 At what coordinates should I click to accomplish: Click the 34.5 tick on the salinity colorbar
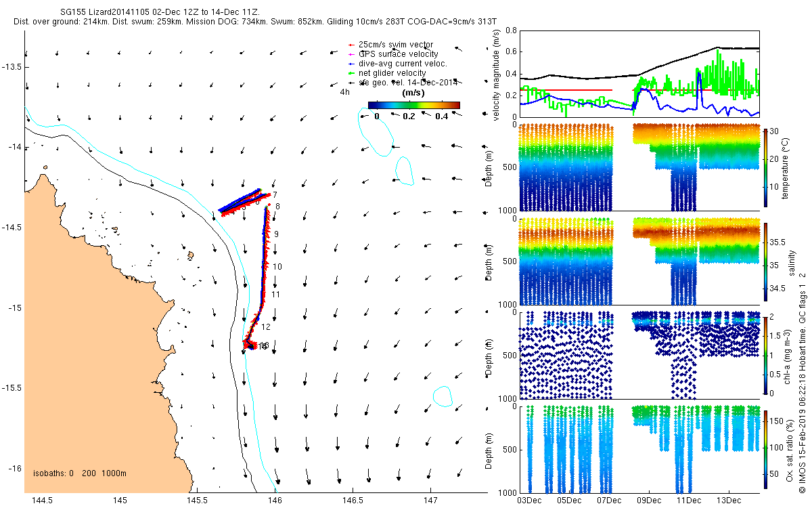click(778, 289)
